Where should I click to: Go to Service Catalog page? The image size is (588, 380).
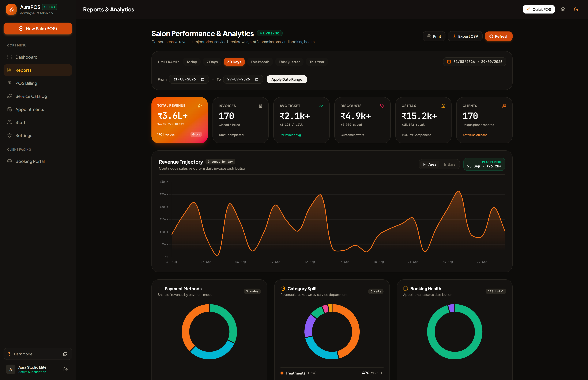38,96
